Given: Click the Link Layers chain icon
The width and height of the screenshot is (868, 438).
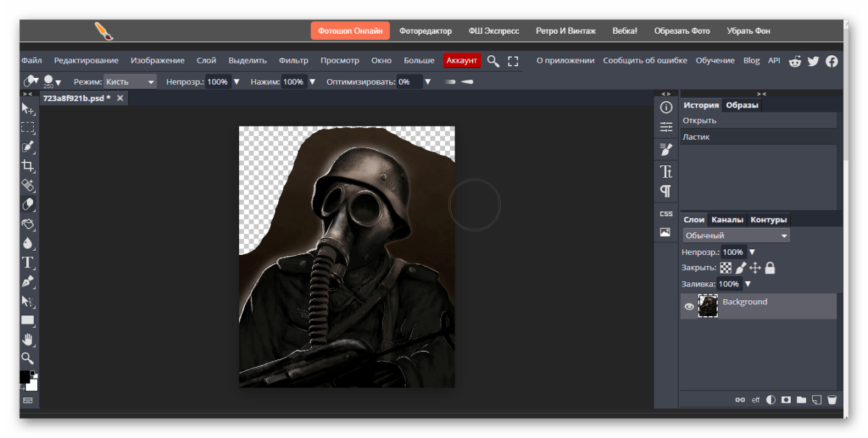Looking at the screenshot, I should coord(740,399).
